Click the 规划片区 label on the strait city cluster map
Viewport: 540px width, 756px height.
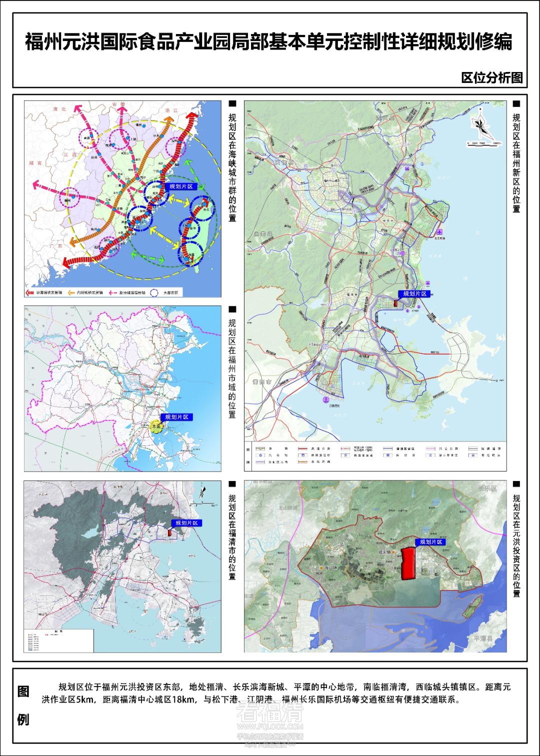pos(180,186)
